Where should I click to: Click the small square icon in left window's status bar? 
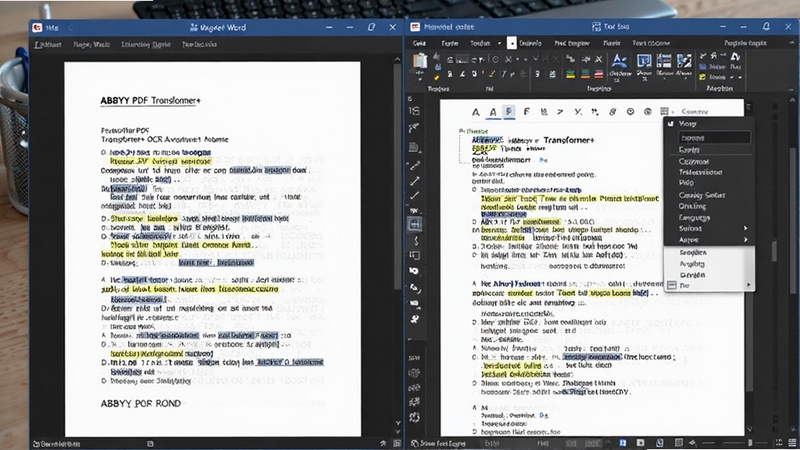[x=150, y=444]
